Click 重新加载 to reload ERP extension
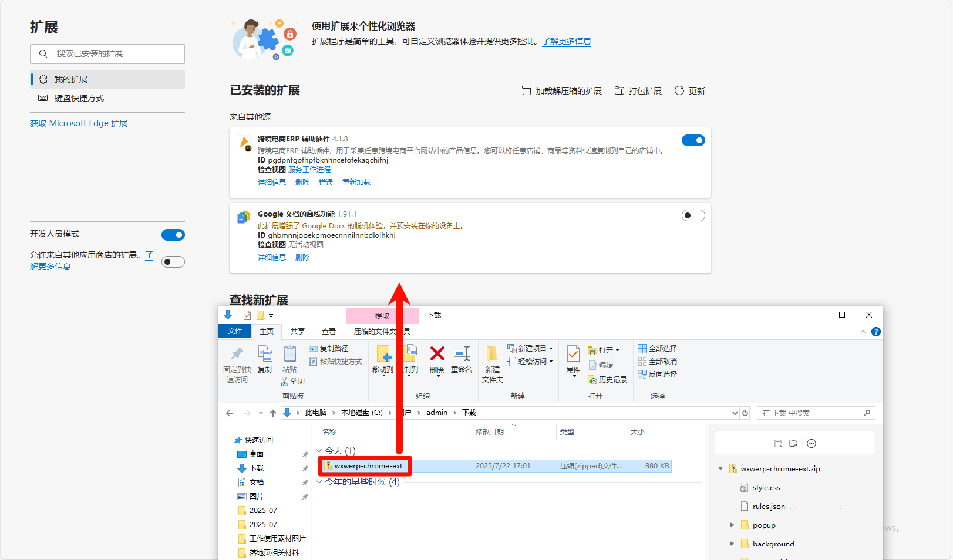The height and width of the screenshot is (560, 953). 356,183
